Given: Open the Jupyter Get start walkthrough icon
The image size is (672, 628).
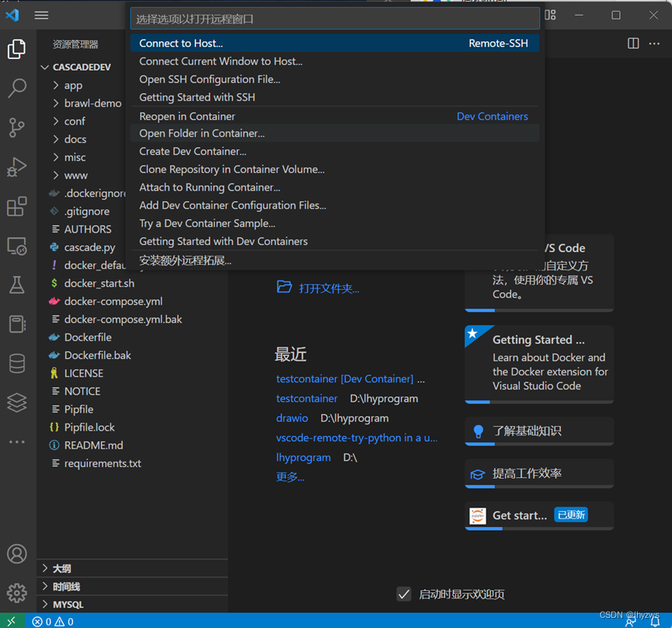Looking at the screenshot, I should point(478,515).
